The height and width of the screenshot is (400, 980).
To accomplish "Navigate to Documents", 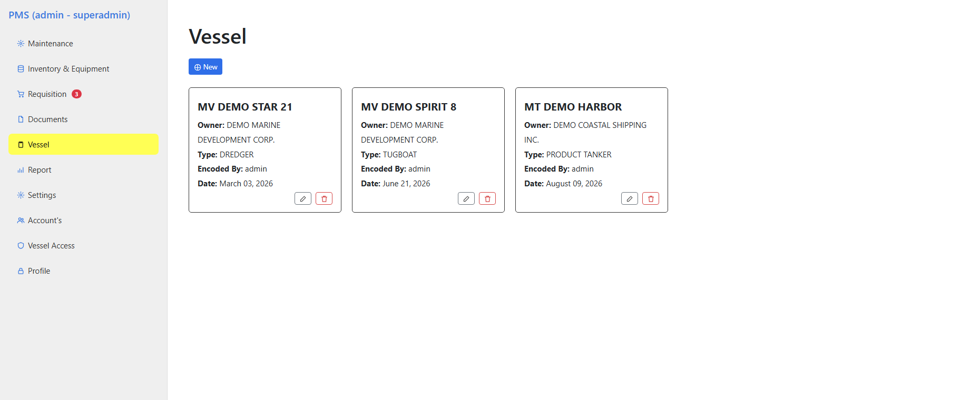I will pyautogui.click(x=83, y=119).
